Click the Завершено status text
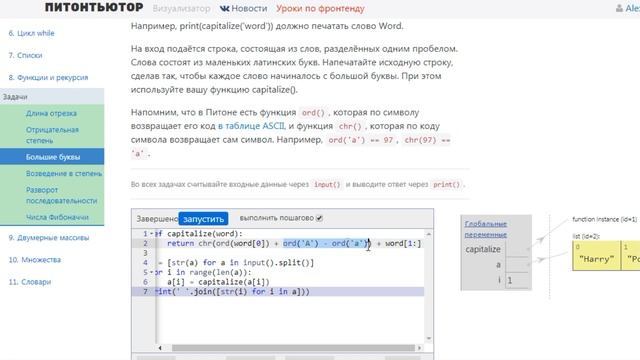The image size is (640, 360). 157,219
